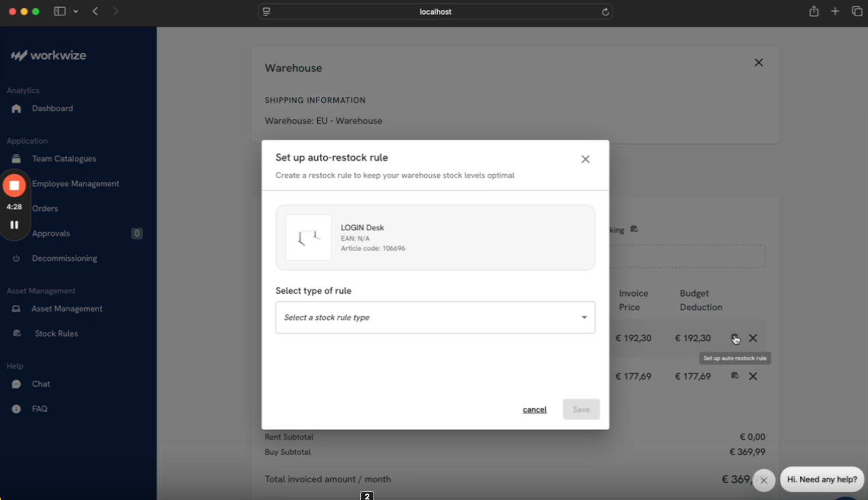Image resolution: width=868 pixels, height=500 pixels.
Task: Pause the screen recording
Action: [x=15, y=225]
